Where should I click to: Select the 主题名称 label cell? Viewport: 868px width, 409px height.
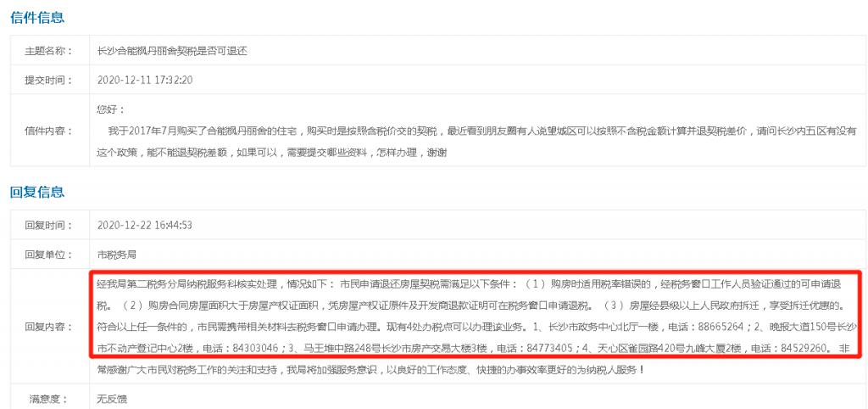point(49,51)
